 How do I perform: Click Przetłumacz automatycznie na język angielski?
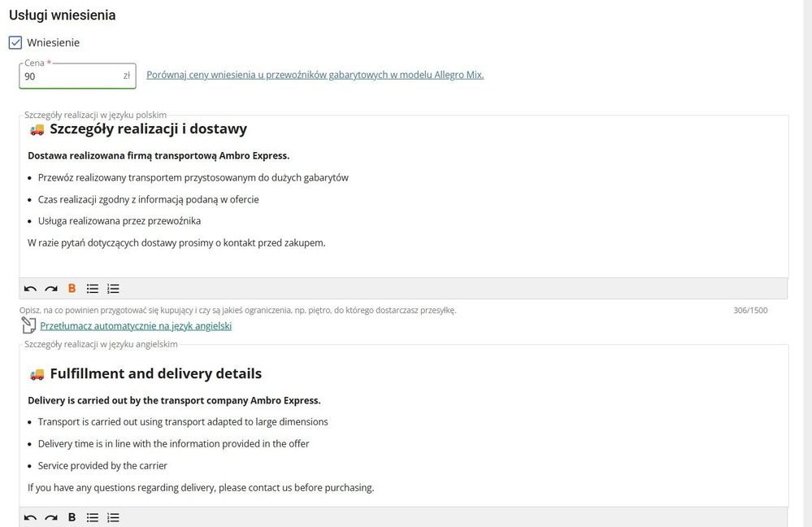point(136,326)
